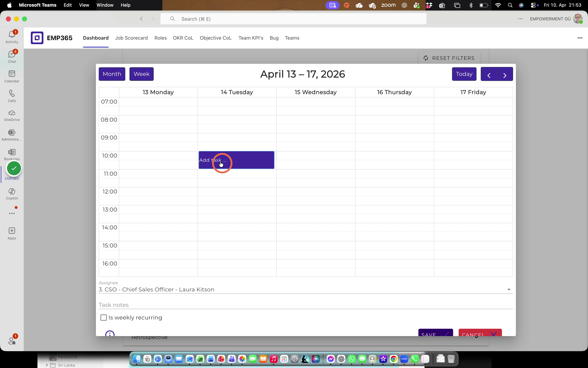The height and width of the screenshot is (368, 588).
Task: Go to the next week
Action: (x=505, y=74)
